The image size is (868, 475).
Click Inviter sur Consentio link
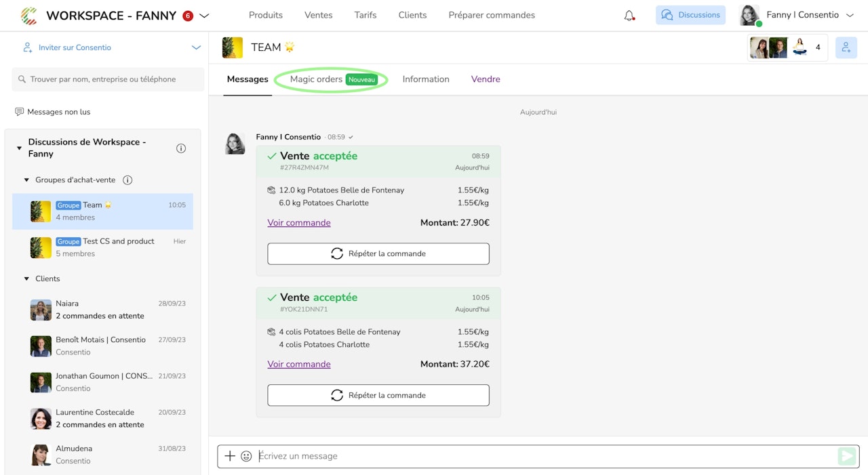[75, 47]
